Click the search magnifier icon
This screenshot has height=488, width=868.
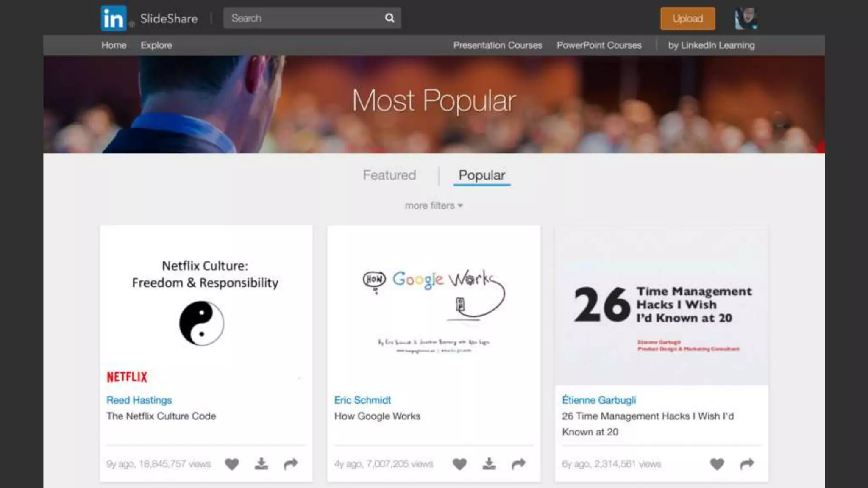389,18
